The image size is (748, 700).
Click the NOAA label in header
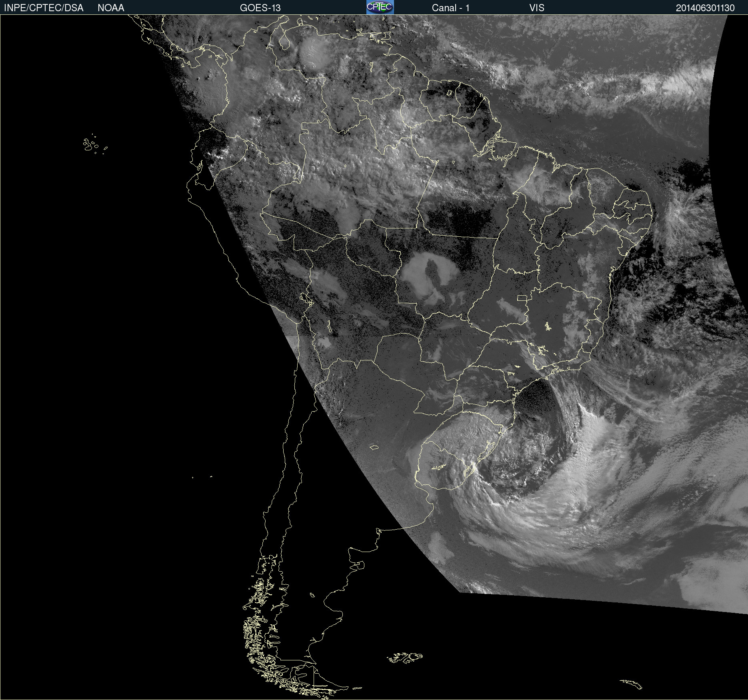tap(111, 8)
